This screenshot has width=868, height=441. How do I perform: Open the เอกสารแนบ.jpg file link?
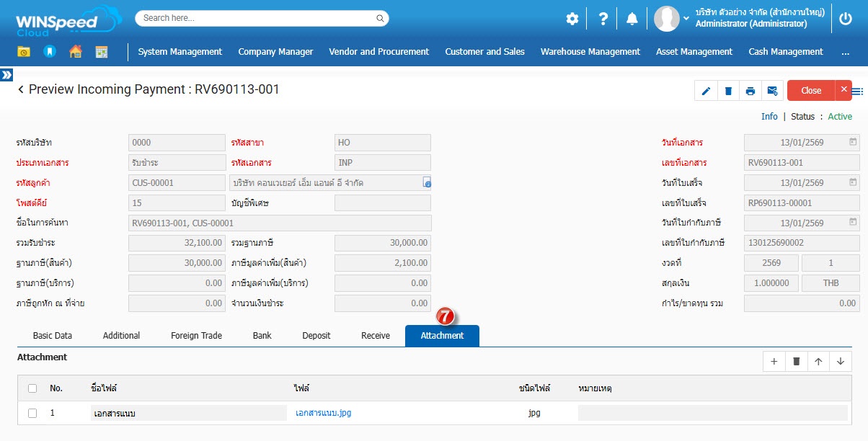[x=323, y=413]
